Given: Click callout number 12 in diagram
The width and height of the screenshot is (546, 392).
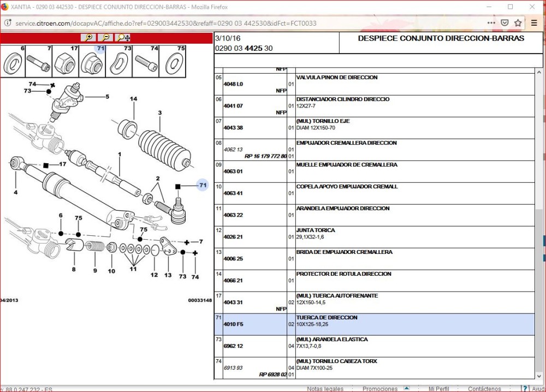Looking at the screenshot, I should pyautogui.click(x=155, y=275).
